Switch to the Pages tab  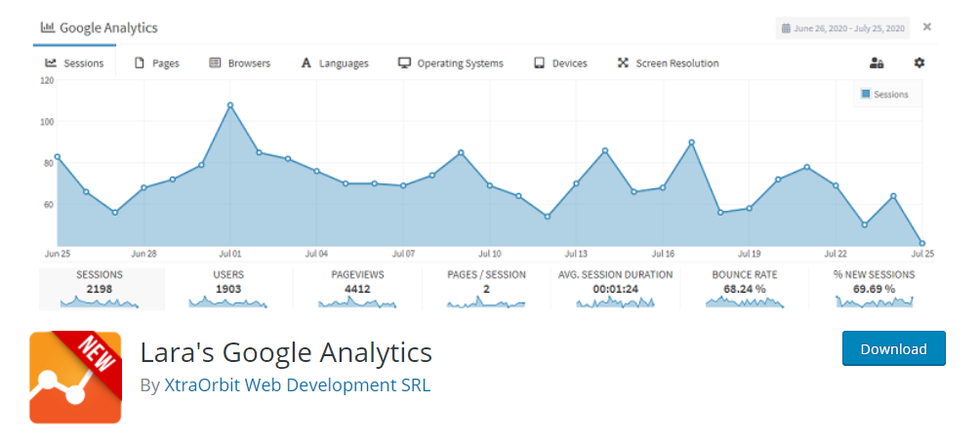157,63
